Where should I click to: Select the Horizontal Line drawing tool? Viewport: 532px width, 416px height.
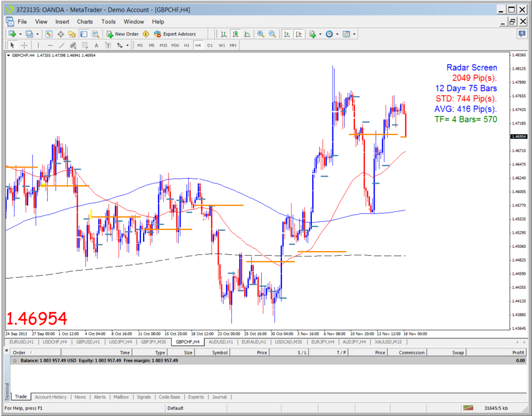click(50, 45)
